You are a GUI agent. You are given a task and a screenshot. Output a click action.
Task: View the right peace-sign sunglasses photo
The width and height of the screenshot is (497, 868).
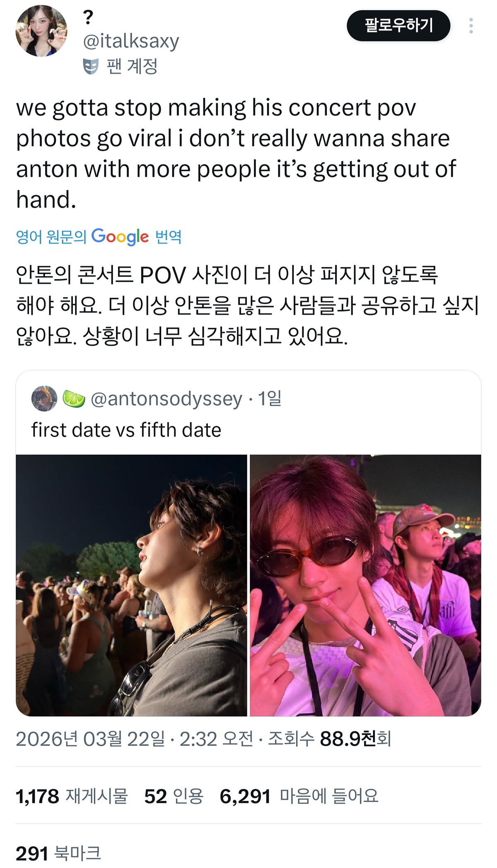point(366,585)
